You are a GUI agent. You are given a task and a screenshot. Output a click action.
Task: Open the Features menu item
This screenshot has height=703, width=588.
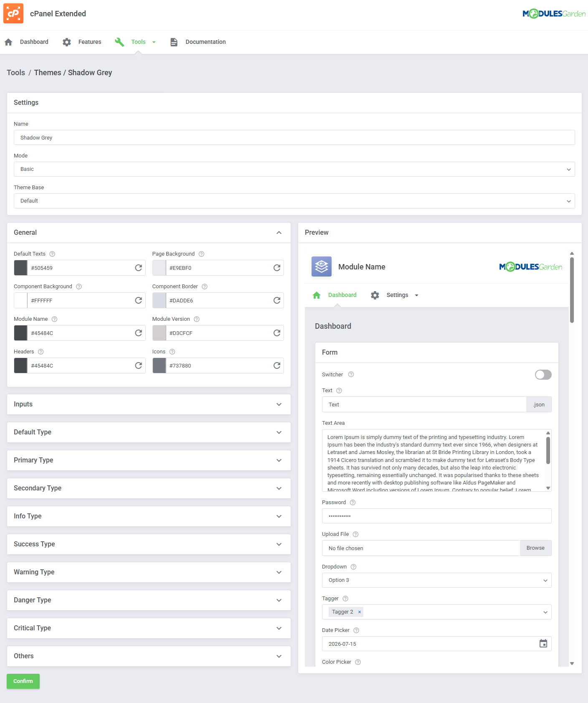click(x=90, y=42)
